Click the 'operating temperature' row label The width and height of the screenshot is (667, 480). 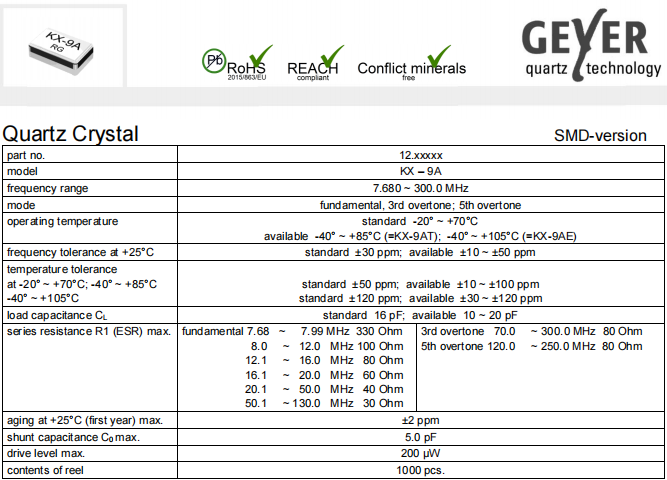pos(63,222)
